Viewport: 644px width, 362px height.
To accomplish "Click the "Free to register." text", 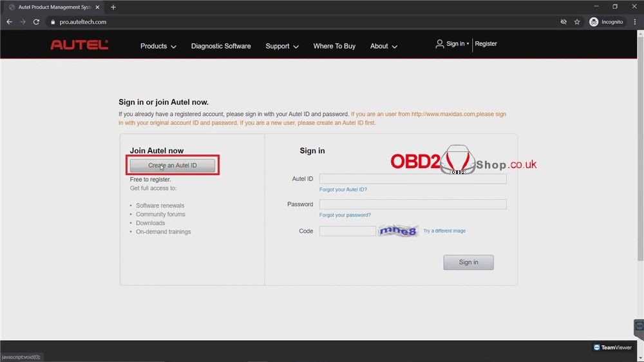I will pos(150,179).
